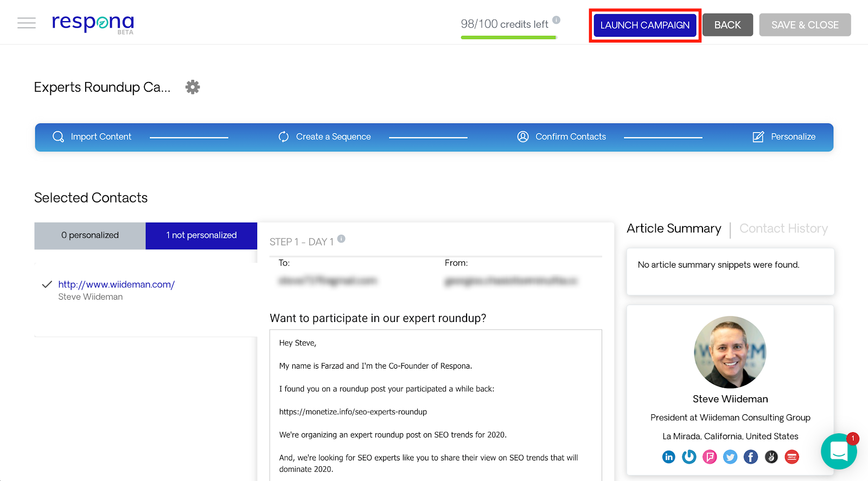This screenshot has width=868, height=481.
Task: Open the hamburger navigation menu
Action: pos(26,23)
